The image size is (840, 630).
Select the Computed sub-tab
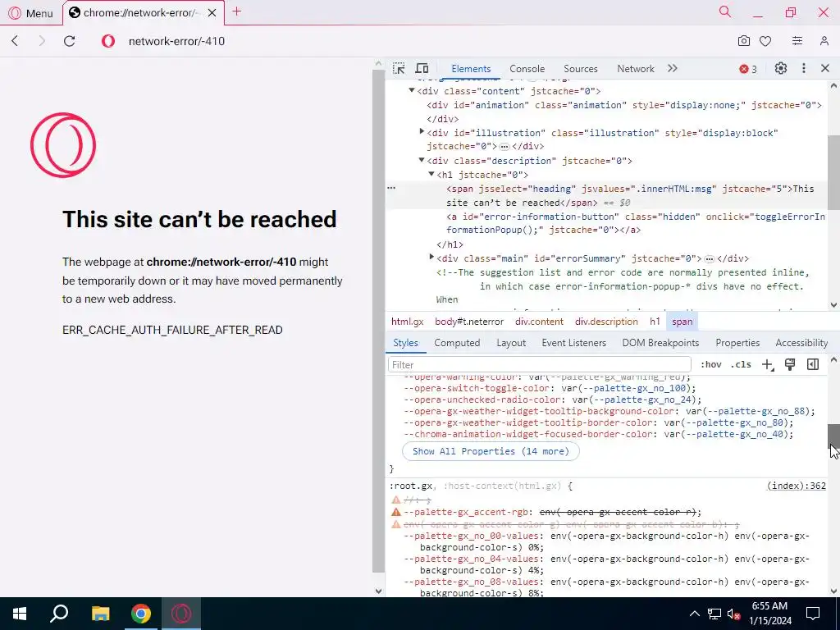[x=457, y=343]
